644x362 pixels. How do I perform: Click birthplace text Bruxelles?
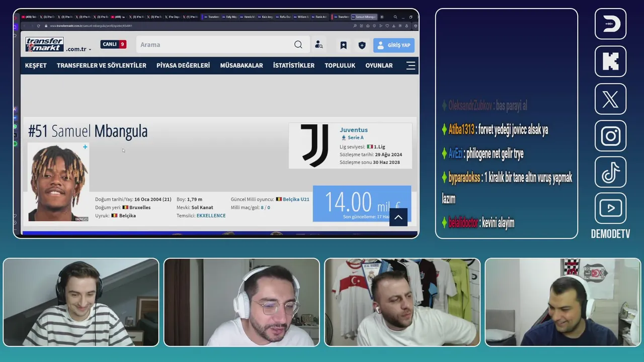pyautogui.click(x=140, y=208)
